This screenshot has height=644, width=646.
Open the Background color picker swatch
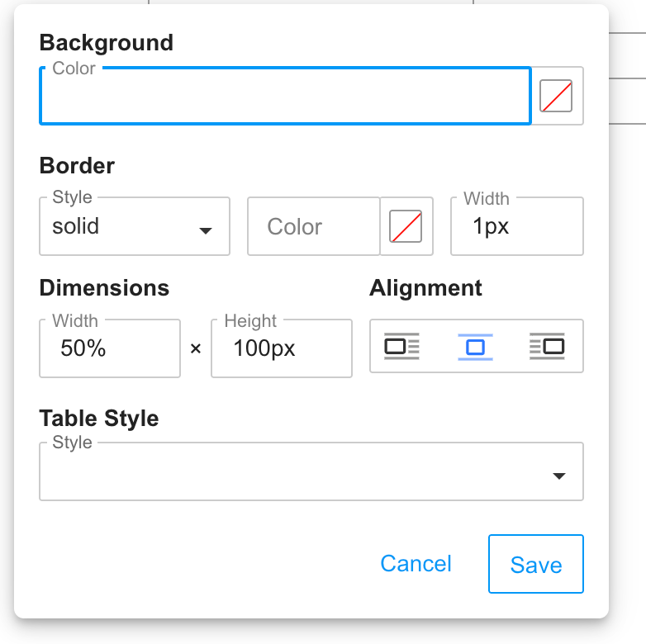pos(556,96)
